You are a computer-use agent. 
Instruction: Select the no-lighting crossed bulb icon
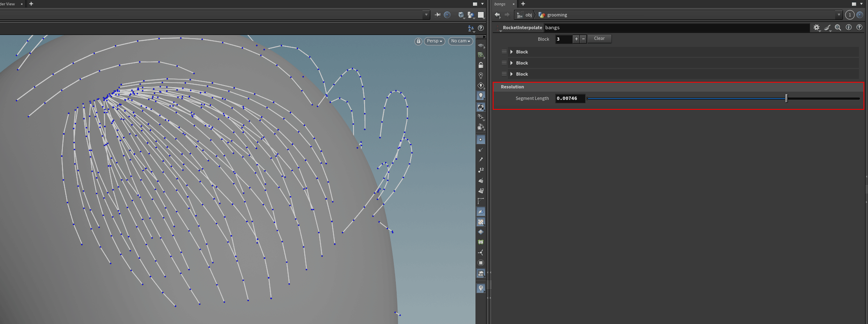point(480,76)
